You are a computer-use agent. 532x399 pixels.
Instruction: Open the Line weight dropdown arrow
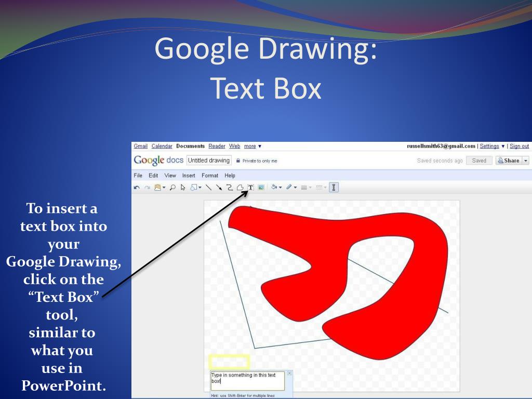pos(310,187)
